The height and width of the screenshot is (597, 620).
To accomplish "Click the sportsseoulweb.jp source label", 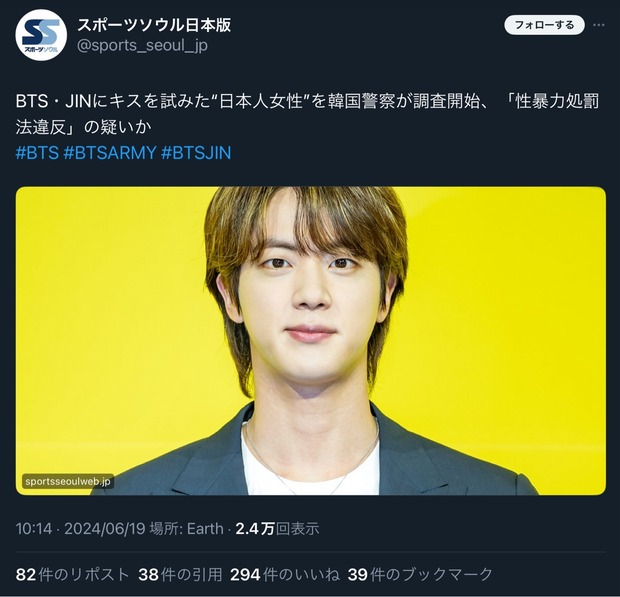I will pyautogui.click(x=68, y=481).
